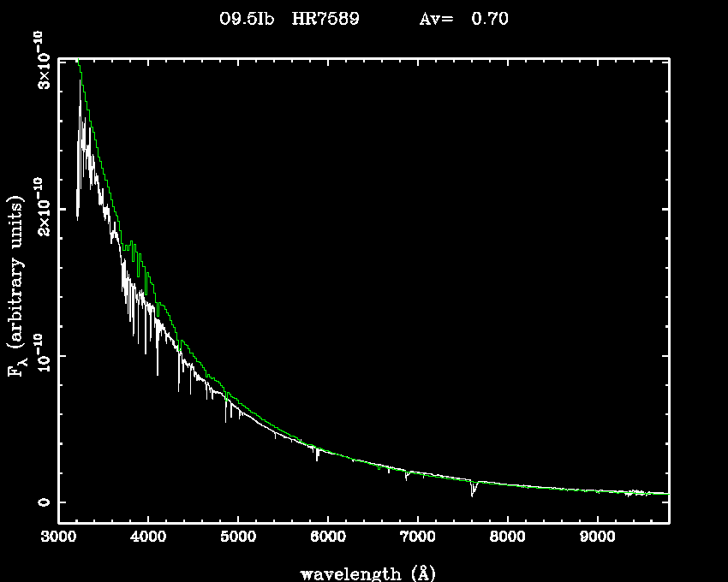Image resolution: width=728 pixels, height=582 pixels.
Task: Select the Av= 0.70 extinction value
Action: [463, 19]
